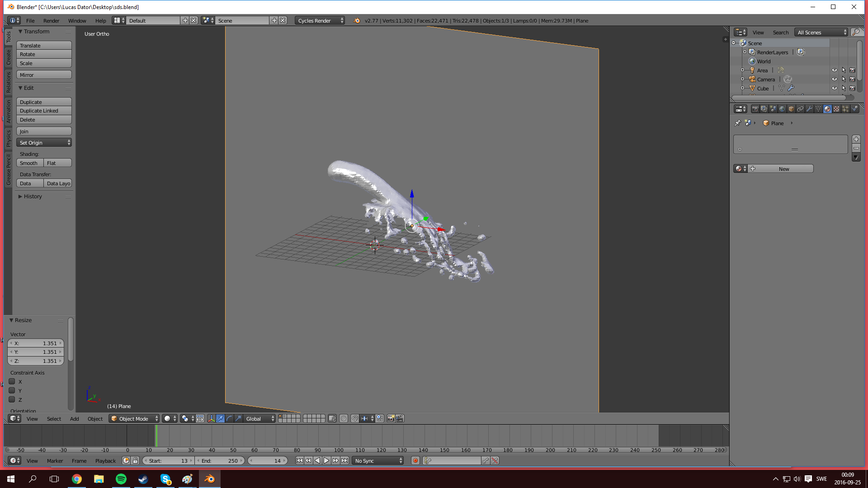Open the Modifiers properties tab wrench icon
Image resolution: width=868 pixels, height=488 pixels.
point(809,109)
